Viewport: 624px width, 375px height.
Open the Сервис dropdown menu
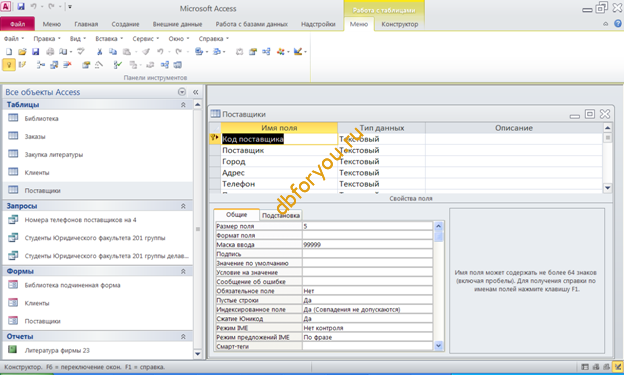[146, 39]
